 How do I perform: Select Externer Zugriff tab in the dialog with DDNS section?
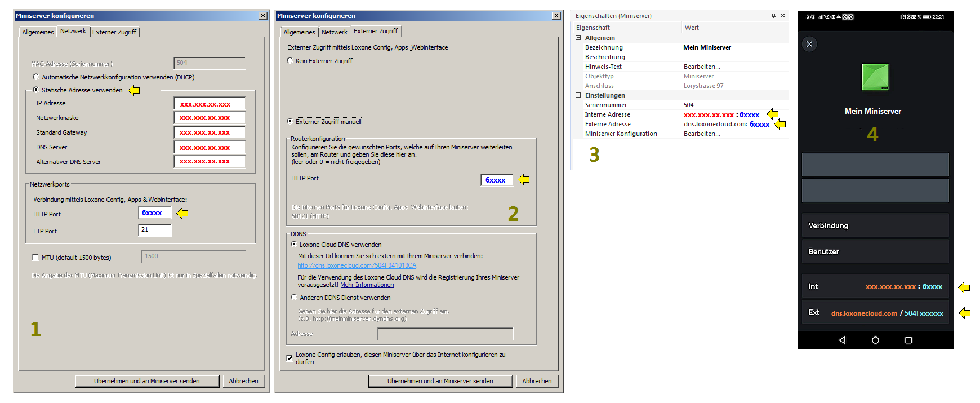pos(376,31)
